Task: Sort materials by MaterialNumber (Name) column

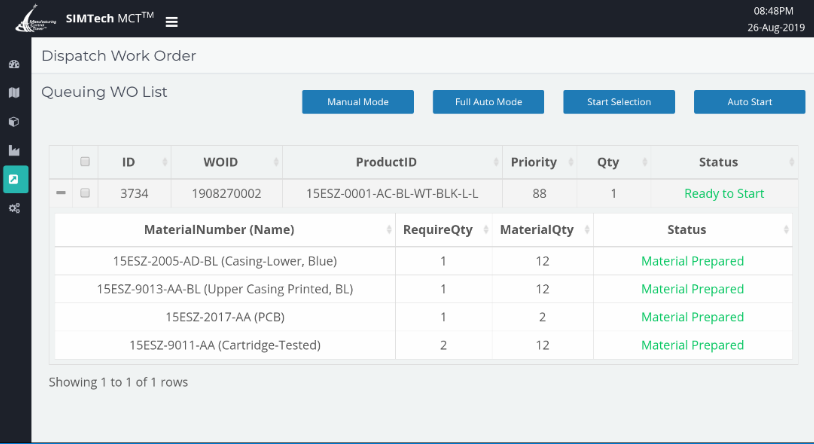Action: click(225, 230)
